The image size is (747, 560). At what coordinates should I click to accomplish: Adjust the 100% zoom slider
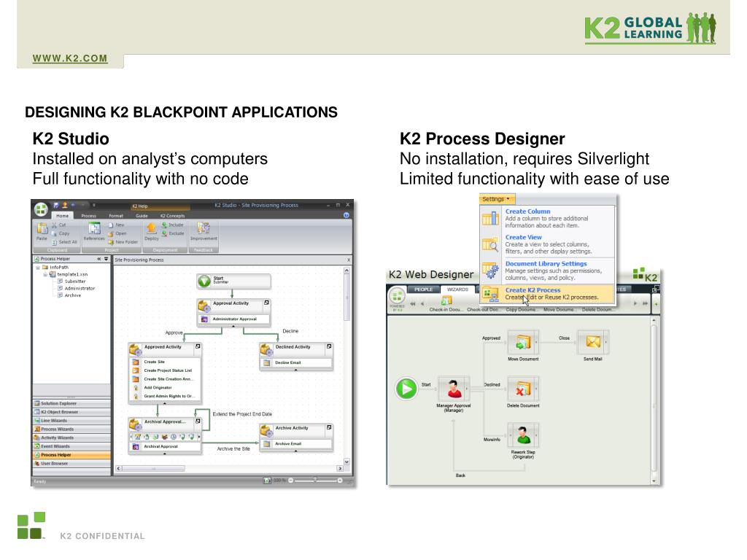316,480
